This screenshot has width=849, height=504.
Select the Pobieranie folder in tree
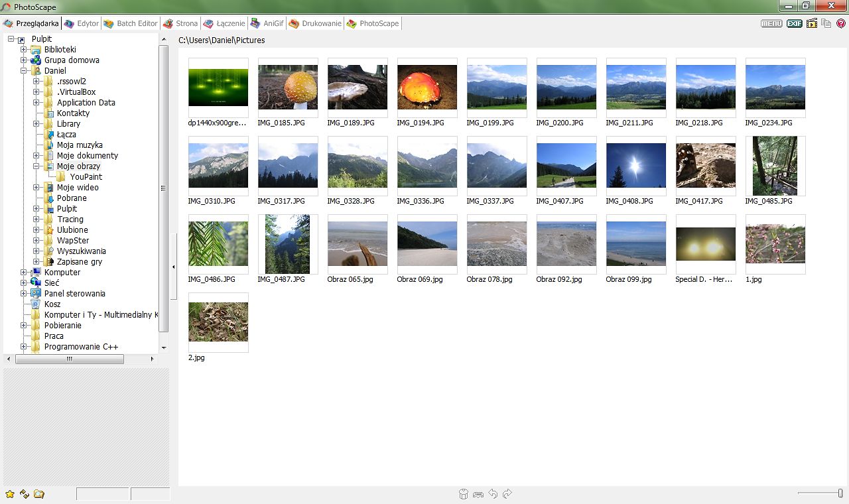[63, 326]
